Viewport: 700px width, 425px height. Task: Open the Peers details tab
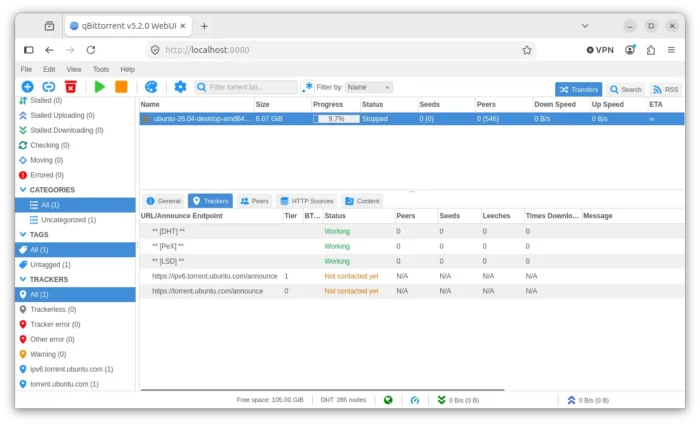(x=254, y=201)
